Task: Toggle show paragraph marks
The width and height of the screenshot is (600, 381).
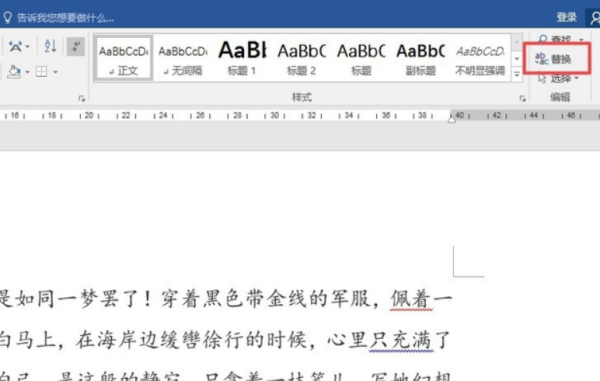Action: (76, 46)
